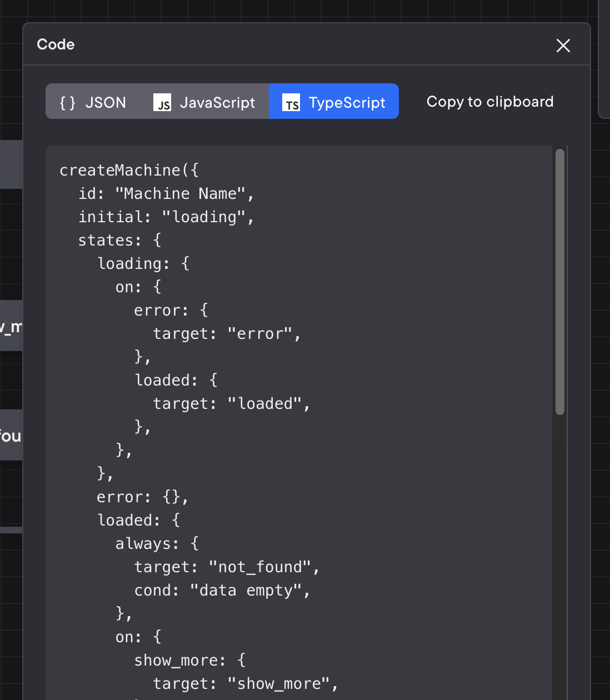Click the 'error: {' line
The height and width of the screenshot is (700, 610).
(x=171, y=310)
